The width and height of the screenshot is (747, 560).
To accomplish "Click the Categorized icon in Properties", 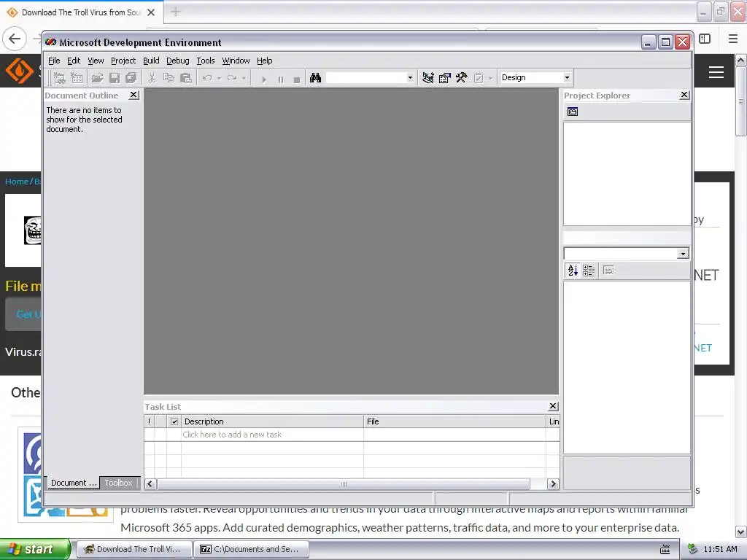I will click(589, 271).
